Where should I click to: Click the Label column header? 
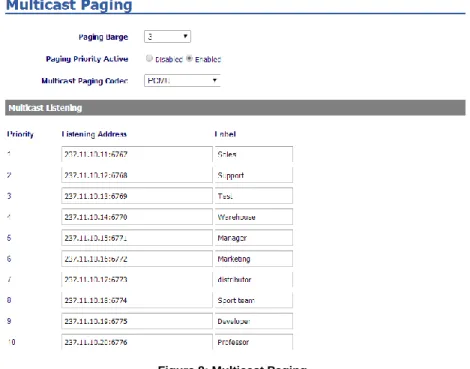[x=225, y=134]
